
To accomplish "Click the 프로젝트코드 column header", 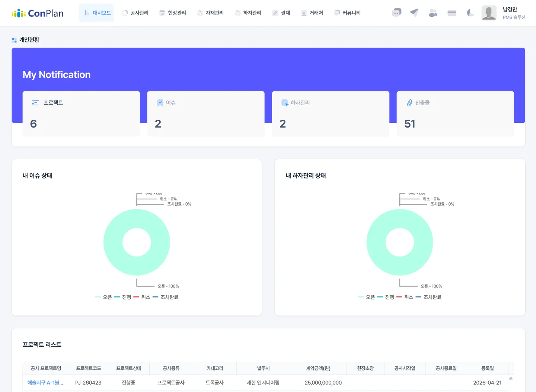I will pyautogui.click(x=89, y=368).
